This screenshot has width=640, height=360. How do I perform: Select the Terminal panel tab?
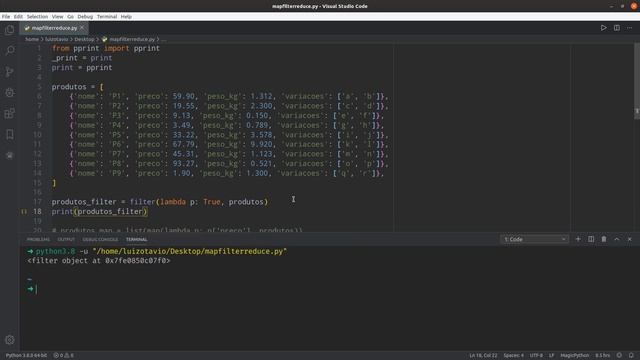coord(136,240)
